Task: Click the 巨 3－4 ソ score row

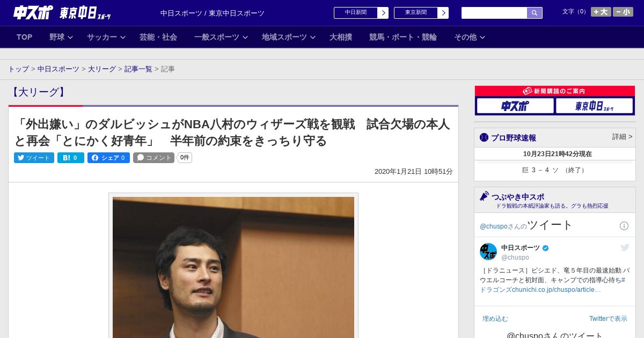Action: click(554, 170)
